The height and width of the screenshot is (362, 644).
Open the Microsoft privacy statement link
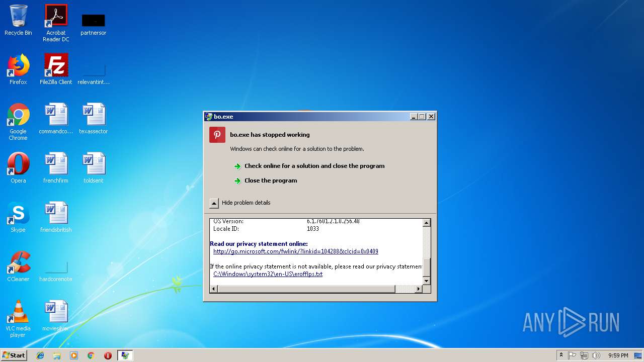(296, 251)
